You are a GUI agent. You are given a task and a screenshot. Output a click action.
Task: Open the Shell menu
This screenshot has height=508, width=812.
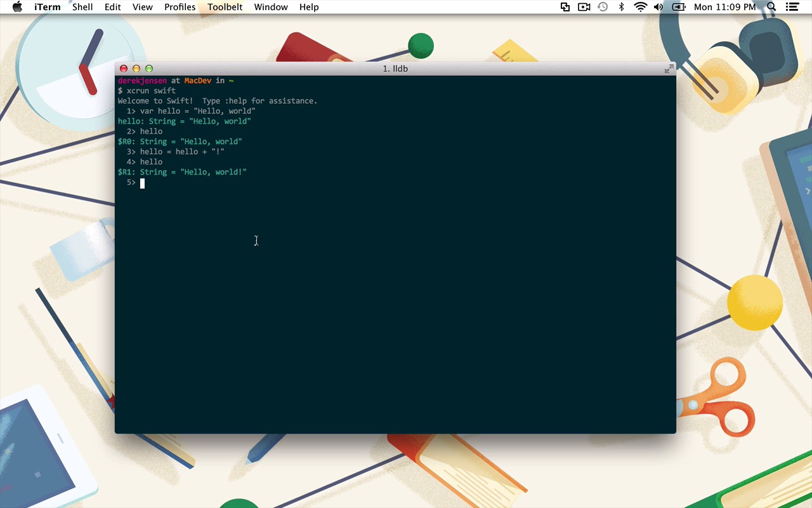(x=82, y=7)
